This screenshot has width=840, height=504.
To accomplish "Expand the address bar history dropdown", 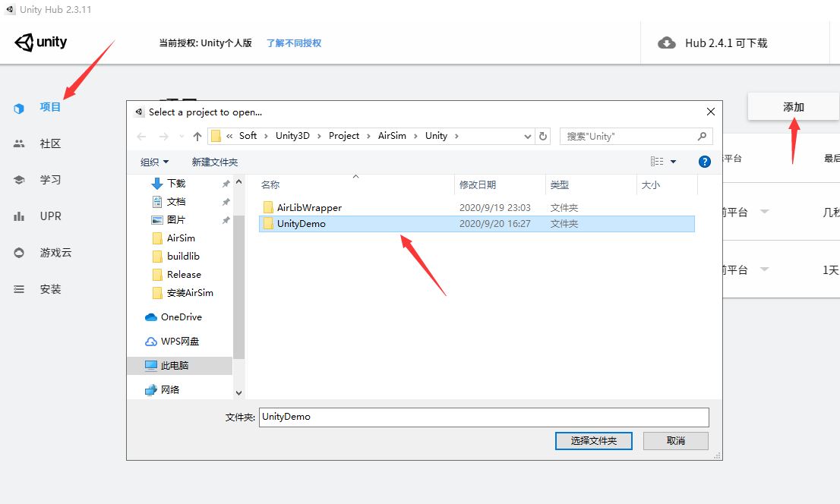I will coord(528,137).
